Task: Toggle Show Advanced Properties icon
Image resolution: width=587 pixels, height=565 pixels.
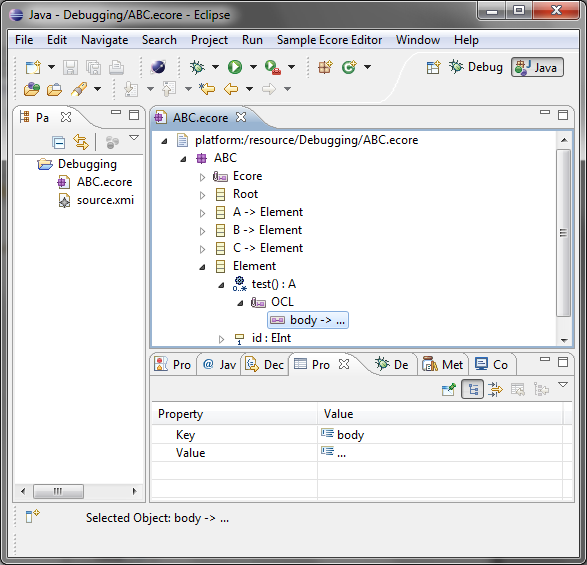Action: (495, 389)
